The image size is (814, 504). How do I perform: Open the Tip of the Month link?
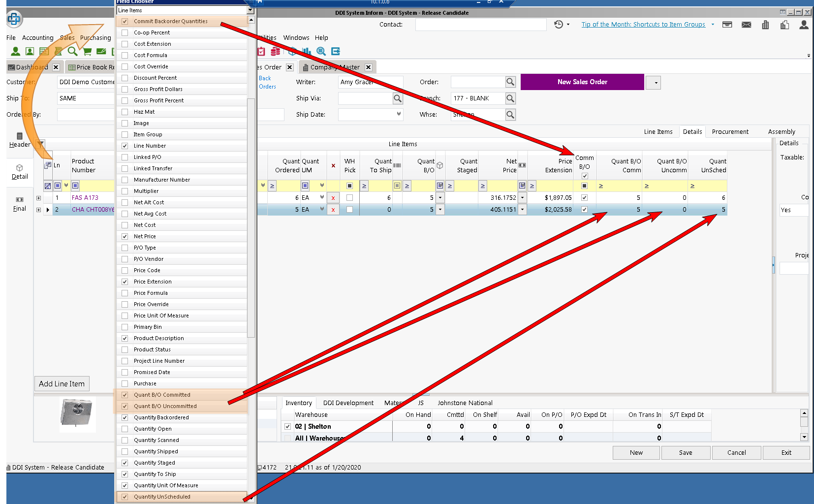(x=643, y=25)
